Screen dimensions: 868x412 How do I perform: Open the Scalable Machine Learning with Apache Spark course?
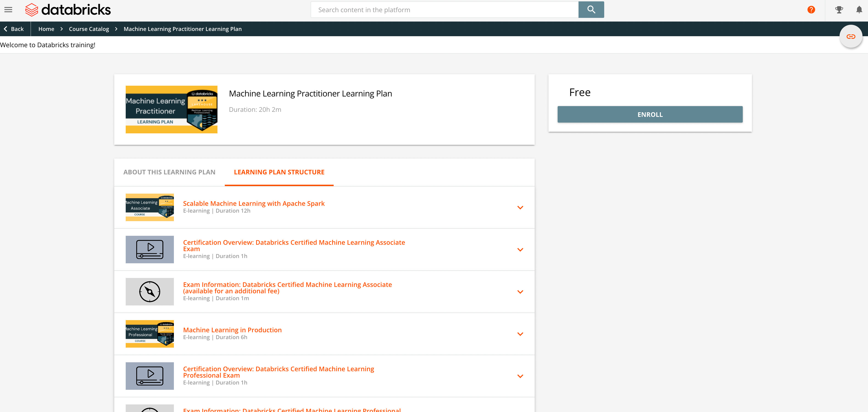click(x=254, y=203)
